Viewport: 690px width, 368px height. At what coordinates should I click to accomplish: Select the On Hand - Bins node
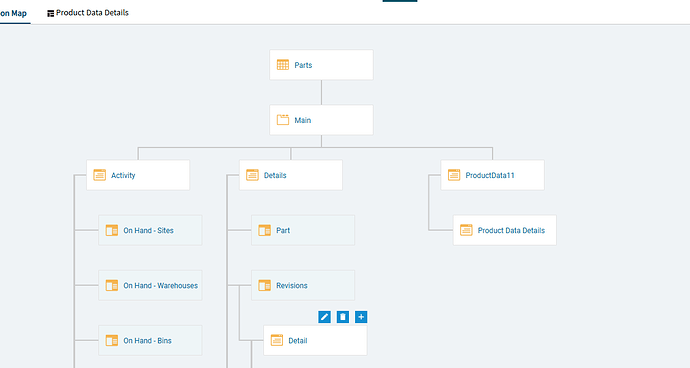pos(150,340)
